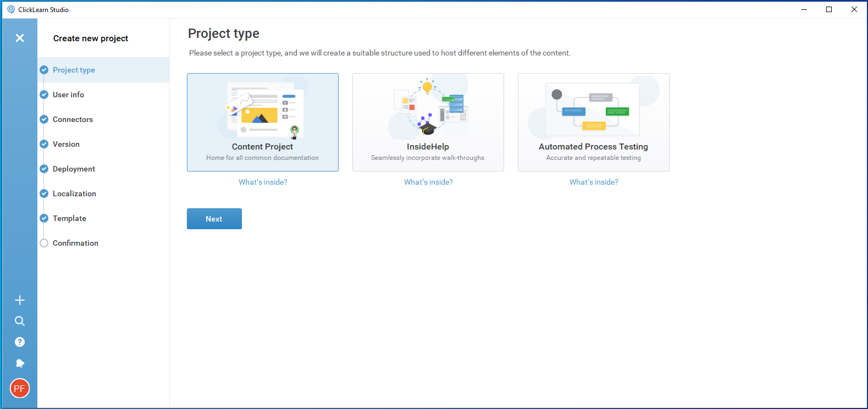Viewport: 868px width, 409px height.
Task: Open search from the magnifier icon
Action: pyautogui.click(x=20, y=321)
